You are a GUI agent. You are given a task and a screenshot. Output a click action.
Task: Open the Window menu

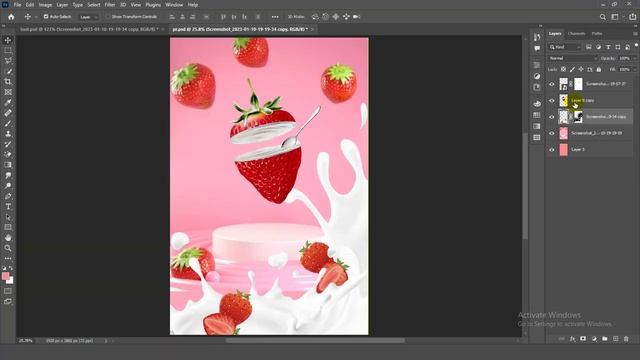click(x=174, y=5)
